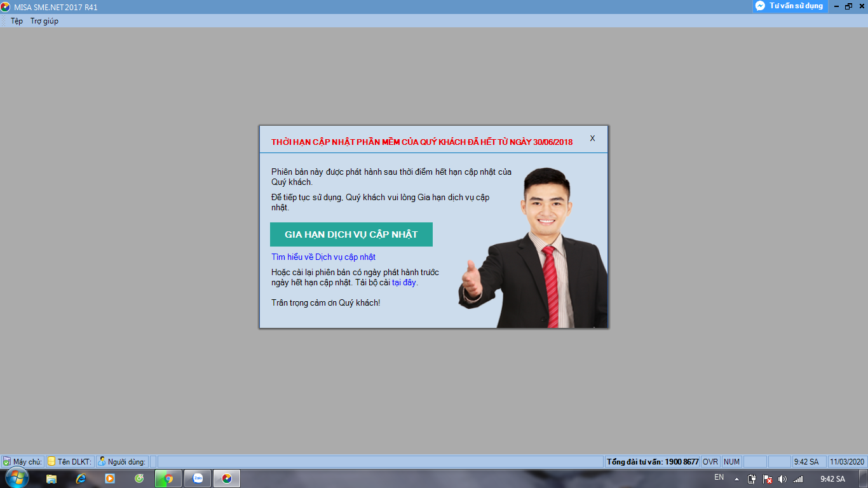Open the Tìm hiểu về Dịch vụ cập nhật link
The height and width of the screenshot is (488, 868).
click(x=323, y=257)
